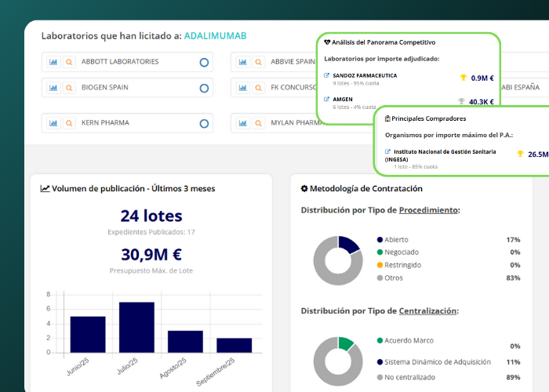
Task: Toggle Abierto legend color dot
Action: 380,240
